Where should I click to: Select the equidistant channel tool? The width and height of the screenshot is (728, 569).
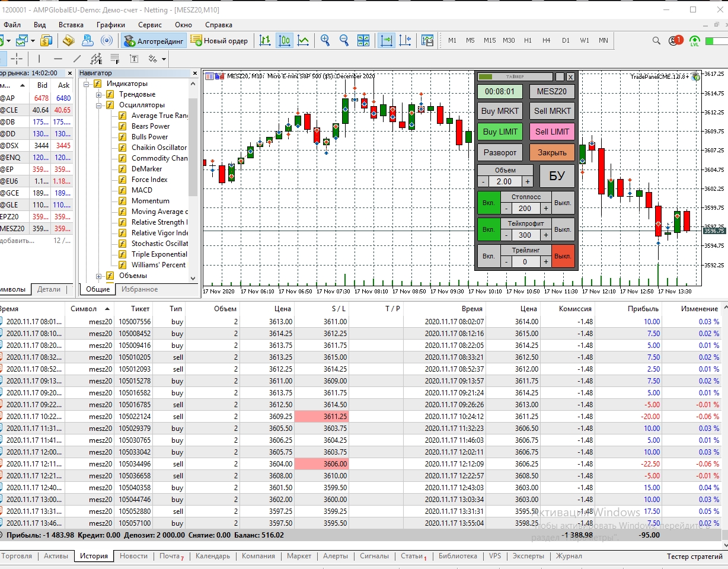tap(96, 59)
